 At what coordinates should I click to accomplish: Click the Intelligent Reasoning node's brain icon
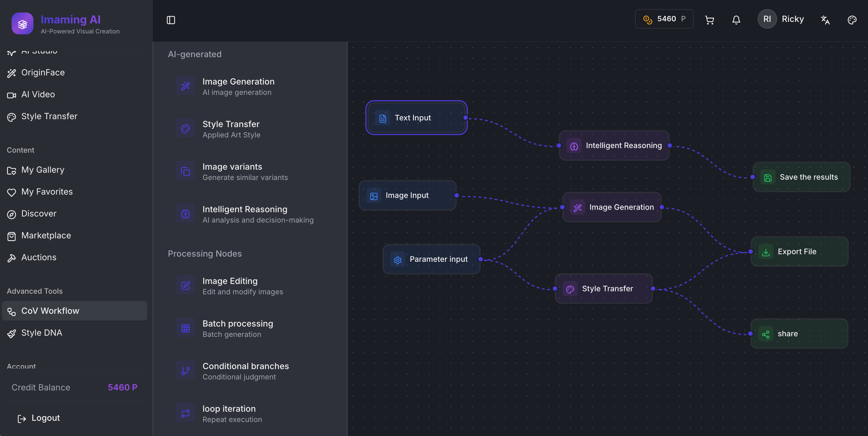tap(574, 146)
